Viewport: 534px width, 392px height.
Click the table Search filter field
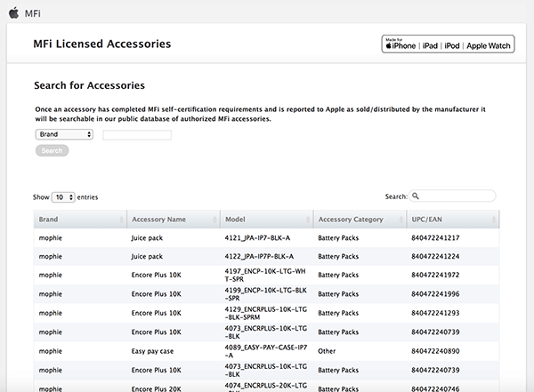(x=452, y=196)
